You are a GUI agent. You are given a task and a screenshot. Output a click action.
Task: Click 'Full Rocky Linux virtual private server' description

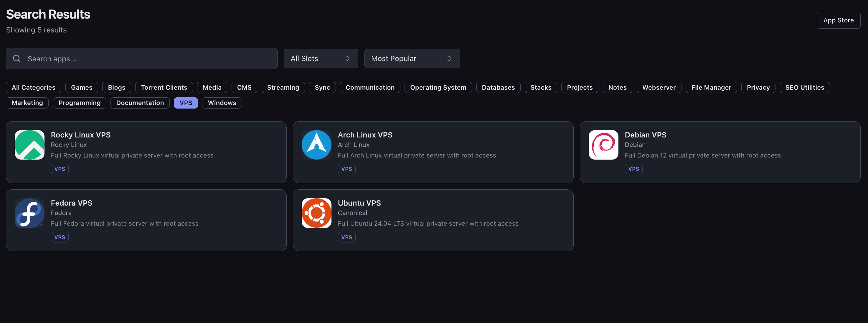[x=132, y=155]
